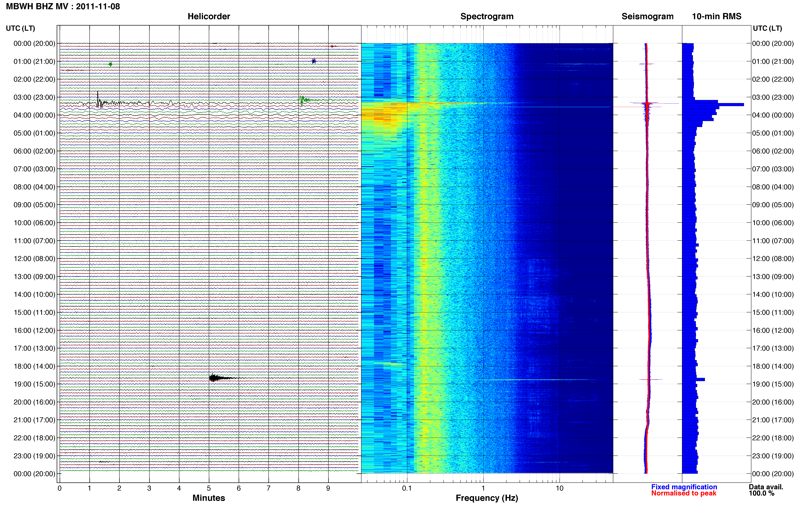Click the tall black helicorder spike near 03:10
Viewport: 812px width, 508px height.
pos(98,99)
